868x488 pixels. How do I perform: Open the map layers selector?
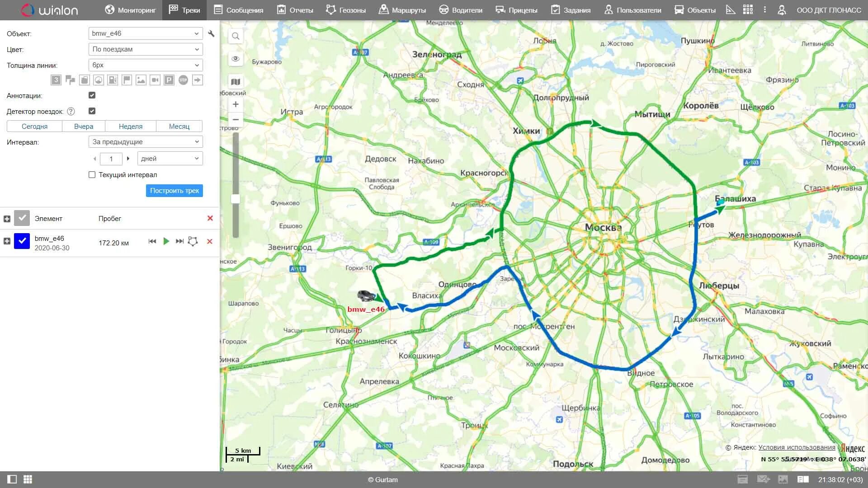tap(236, 82)
